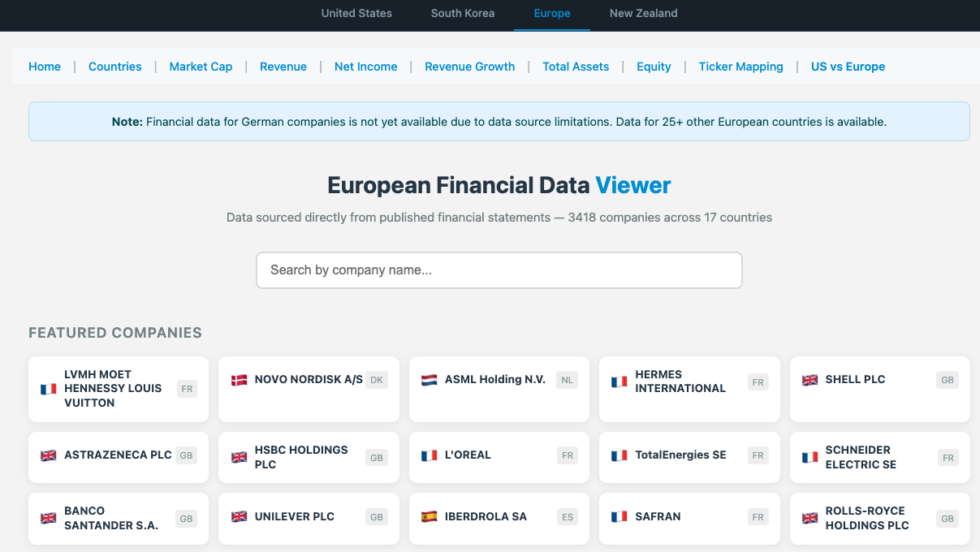Click the Dutch flag beside ASML

[x=430, y=380]
